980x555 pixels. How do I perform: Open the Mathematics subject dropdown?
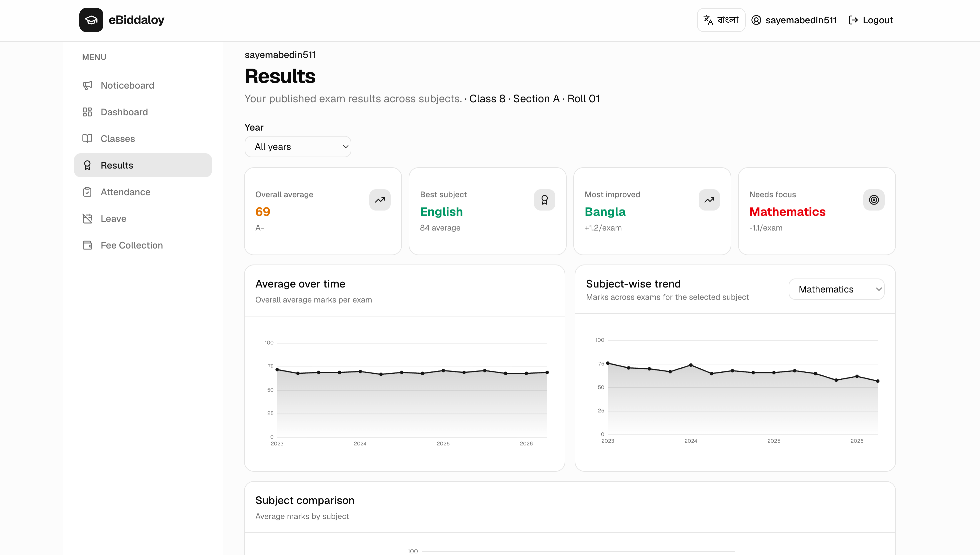tap(837, 289)
